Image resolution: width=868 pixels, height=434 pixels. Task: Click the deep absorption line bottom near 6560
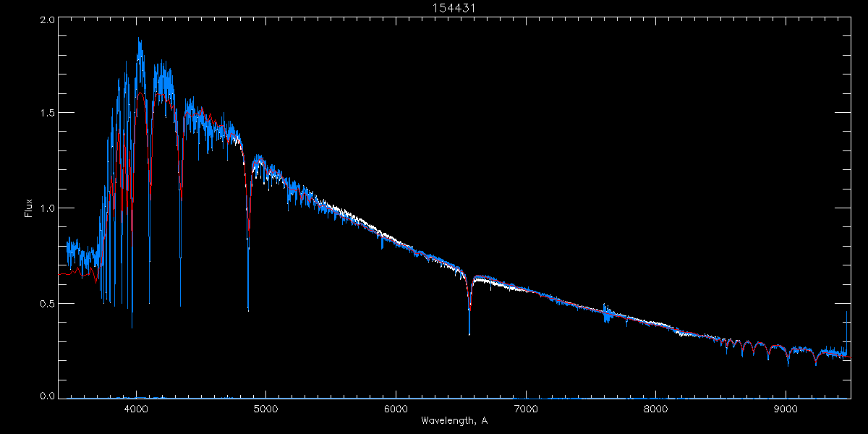469,333
